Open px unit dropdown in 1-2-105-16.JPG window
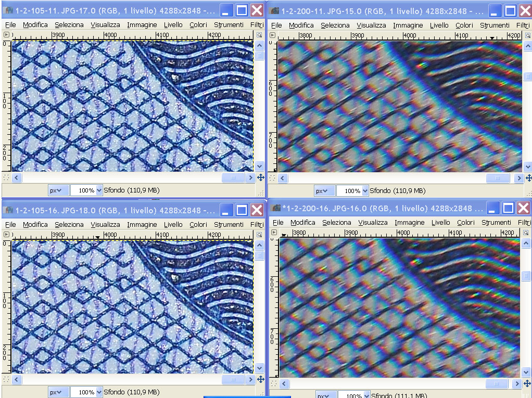Viewport: 532px width, 398px height. coord(58,392)
